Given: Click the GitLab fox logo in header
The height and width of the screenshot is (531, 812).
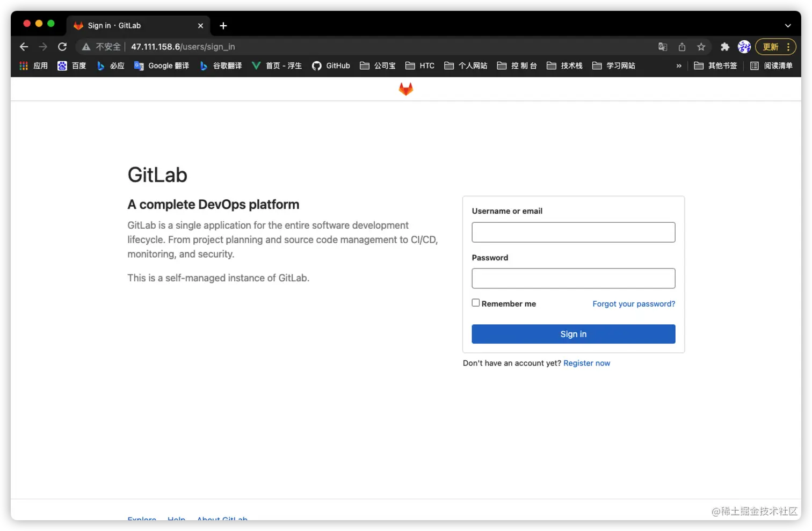Looking at the screenshot, I should pyautogui.click(x=405, y=89).
